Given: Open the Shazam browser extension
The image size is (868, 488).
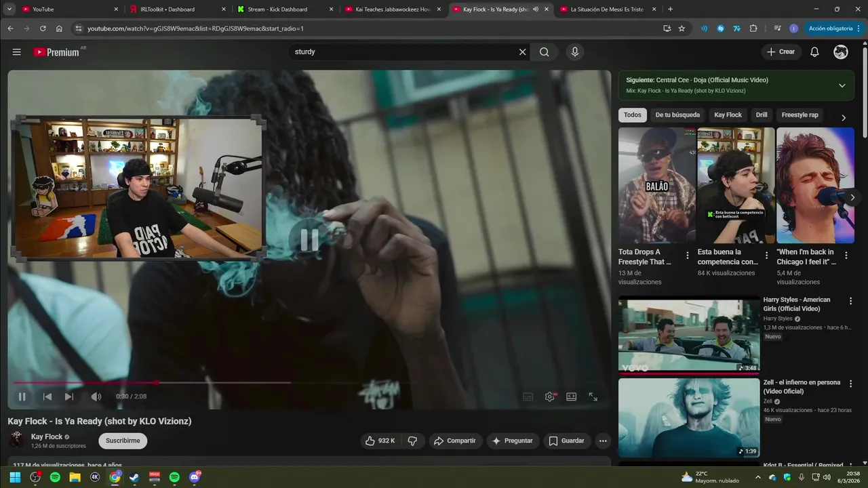Looking at the screenshot, I should pyautogui.click(x=720, y=28).
